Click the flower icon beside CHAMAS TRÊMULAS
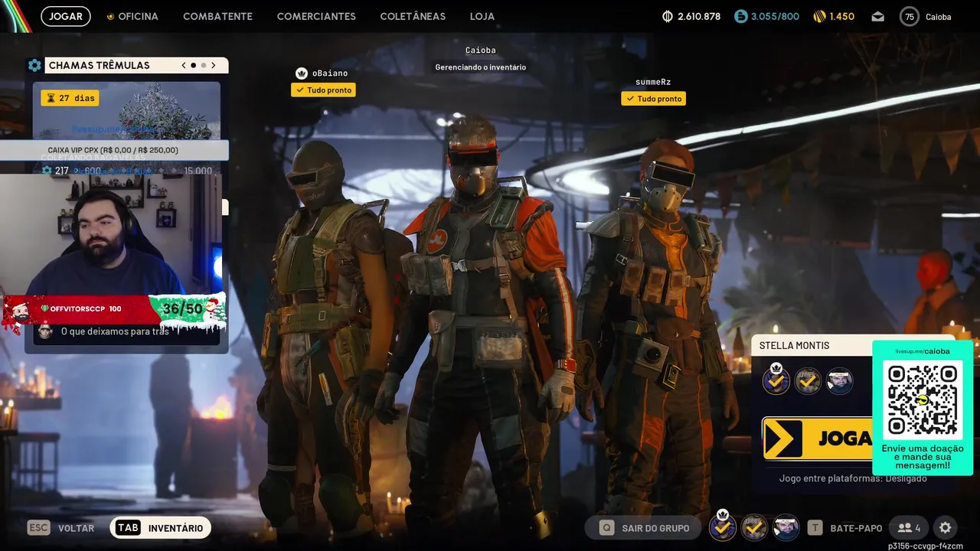Screen dimensions: 980x551 click(34, 66)
